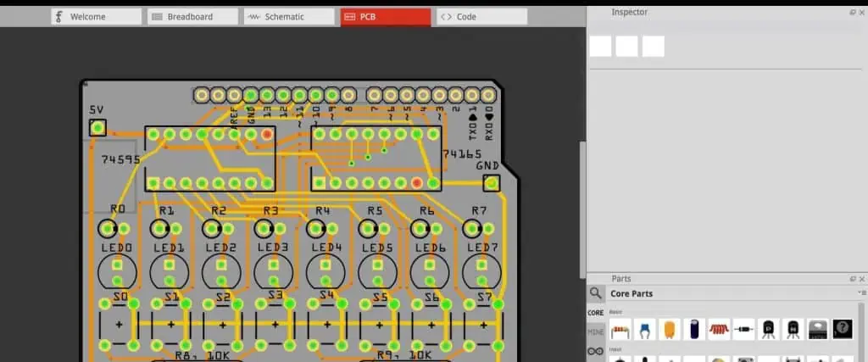Select the mystery part question mark icon
The width and height of the screenshot is (868, 362).
[x=843, y=328]
